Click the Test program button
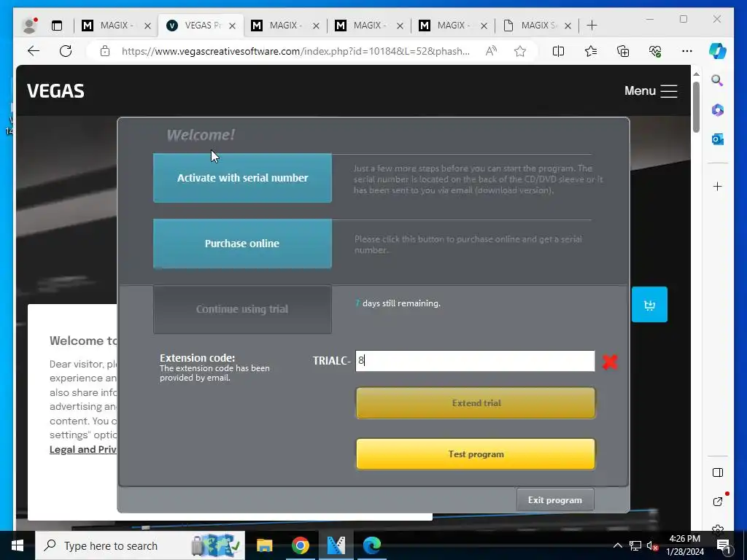This screenshot has width=747, height=560. (476, 454)
